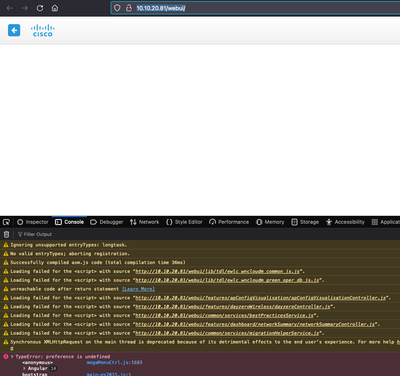The height and width of the screenshot is (376, 400).
Task: Click the Cisco logo
Action: pos(43,30)
